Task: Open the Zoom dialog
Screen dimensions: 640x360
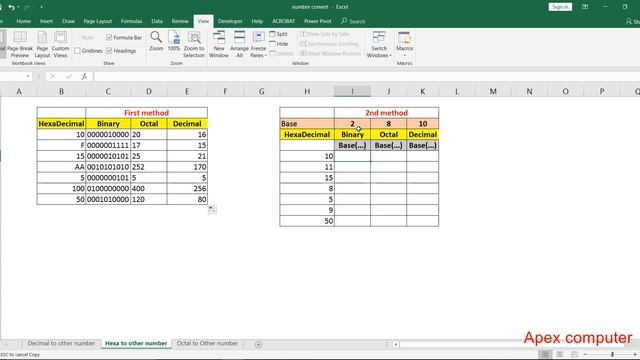Action: click(x=156, y=41)
